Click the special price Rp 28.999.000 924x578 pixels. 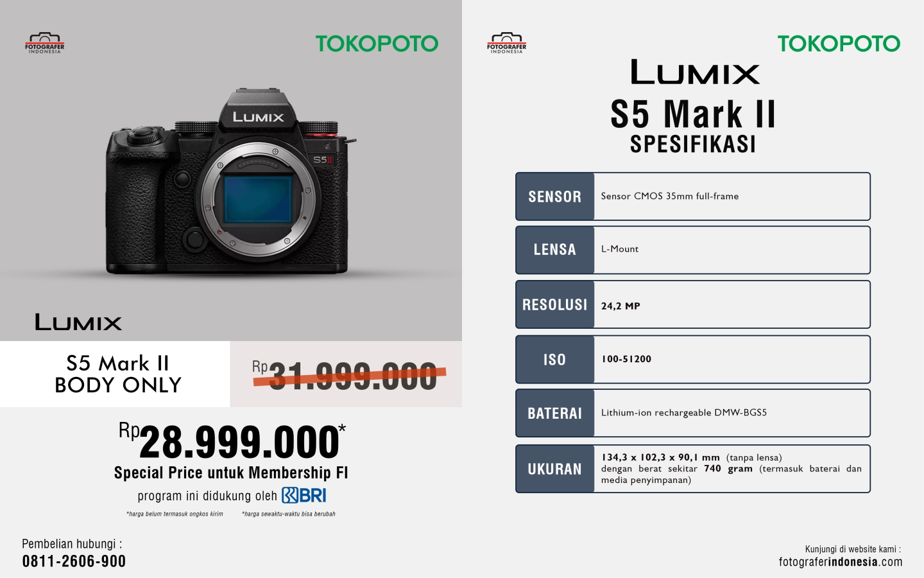pos(232,441)
